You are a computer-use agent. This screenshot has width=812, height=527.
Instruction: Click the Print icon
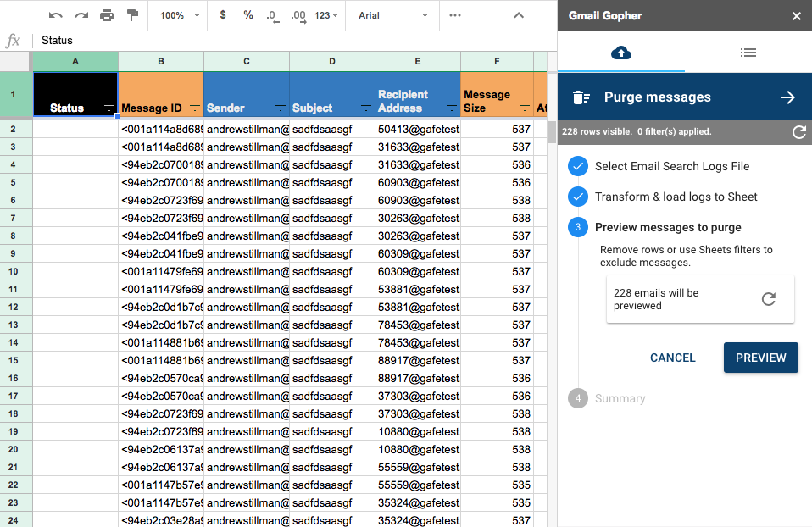[x=108, y=15]
